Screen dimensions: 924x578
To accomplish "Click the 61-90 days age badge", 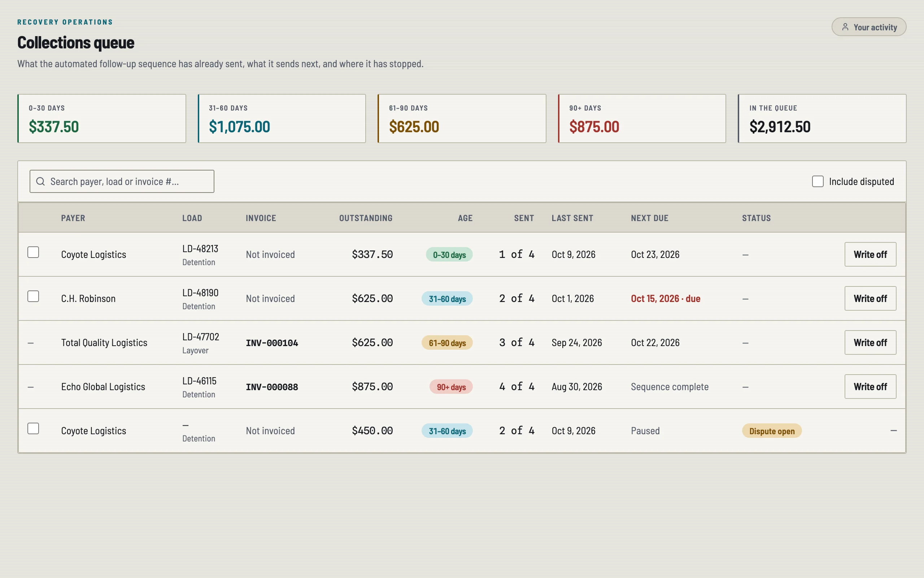I will [447, 343].
